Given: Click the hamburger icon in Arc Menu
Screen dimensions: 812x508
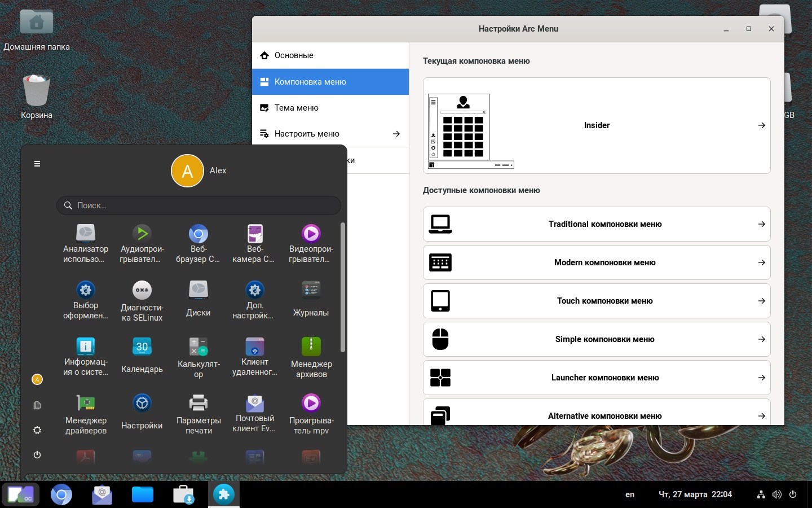Looking at the screenshot, I should pyautogui.click(x=37, y=164).
